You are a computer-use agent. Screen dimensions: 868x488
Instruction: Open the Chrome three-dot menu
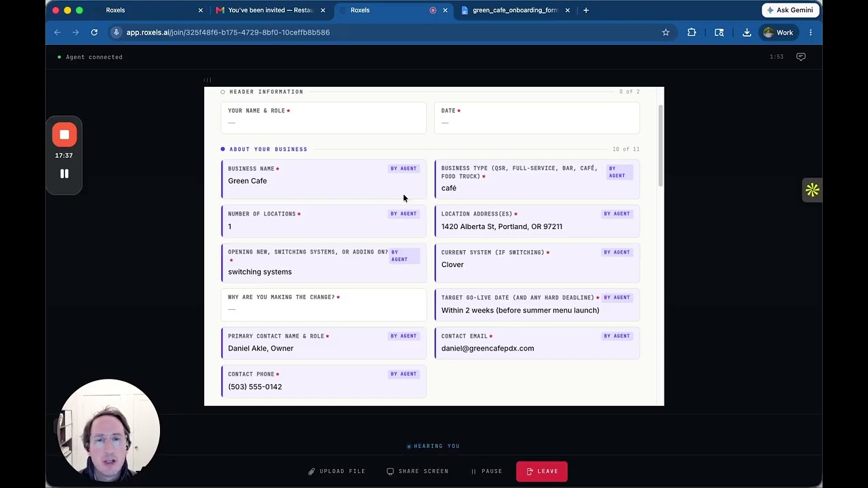point(810,32)
